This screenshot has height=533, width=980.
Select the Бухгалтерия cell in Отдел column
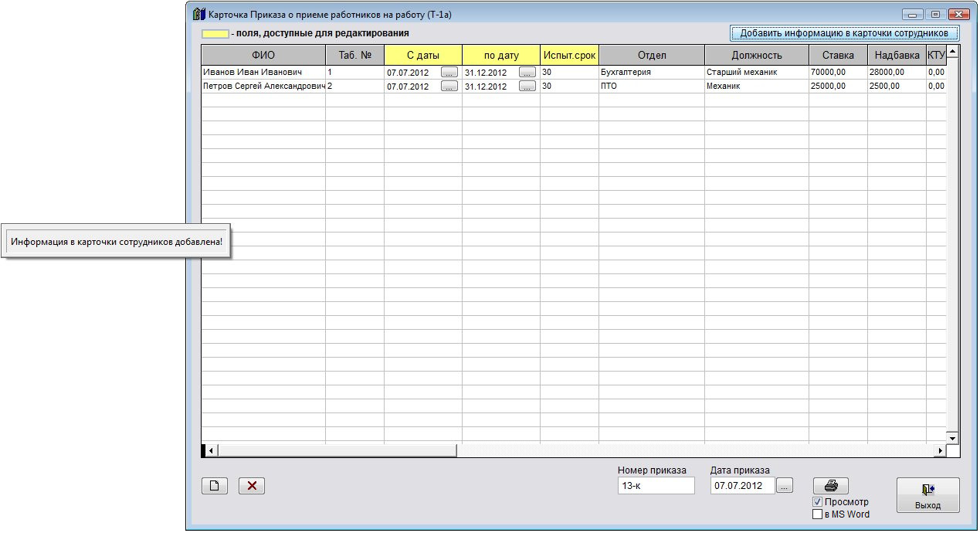click(x=650, y=72)
